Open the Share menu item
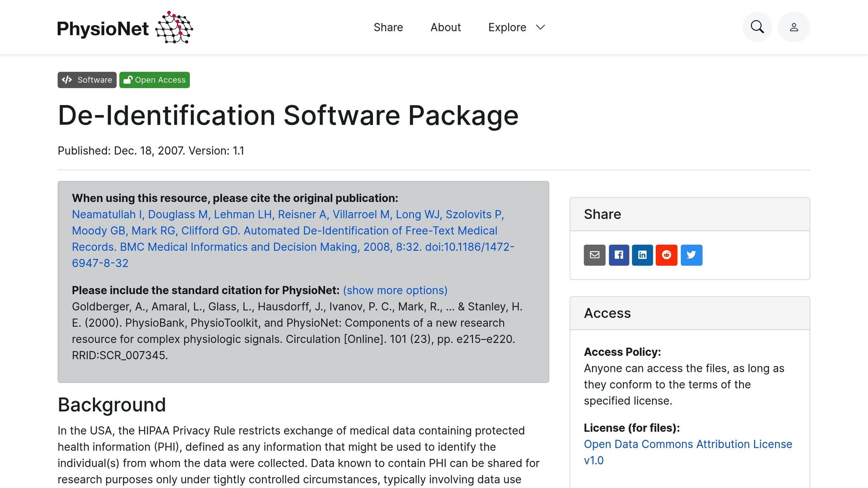 388,28
